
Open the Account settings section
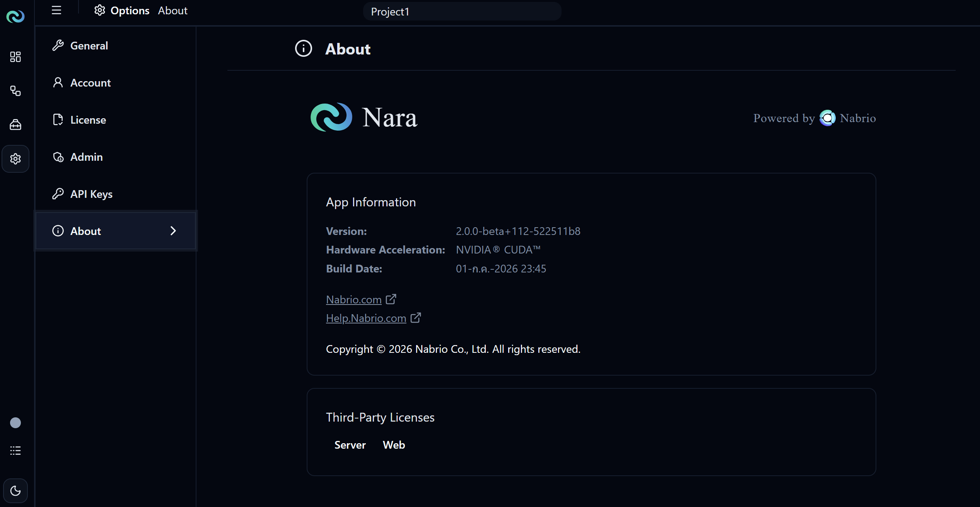pos(116,83)
